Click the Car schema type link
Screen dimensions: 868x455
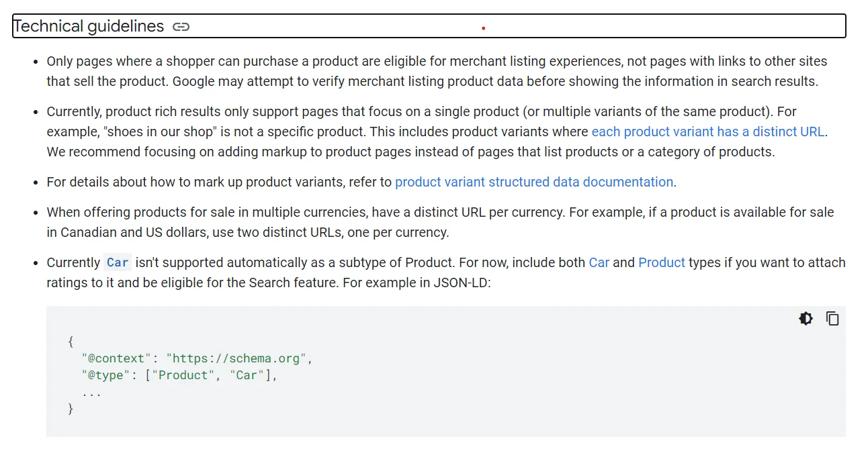599,262
